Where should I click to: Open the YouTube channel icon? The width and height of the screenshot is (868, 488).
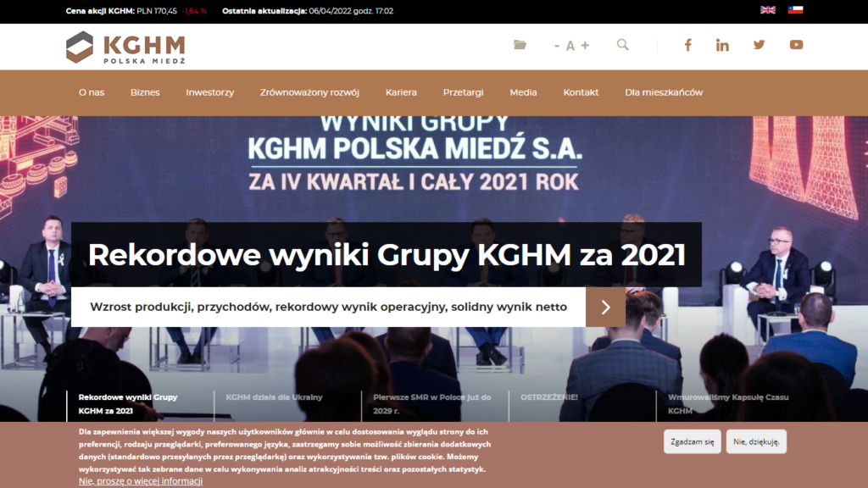pos(796,45)
